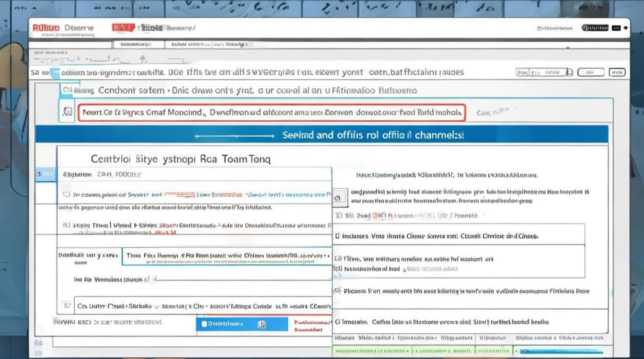Screen dimensions: 644x359
Task: Click the red icon inside the blue bottom button
Action: tap(262, 324)
